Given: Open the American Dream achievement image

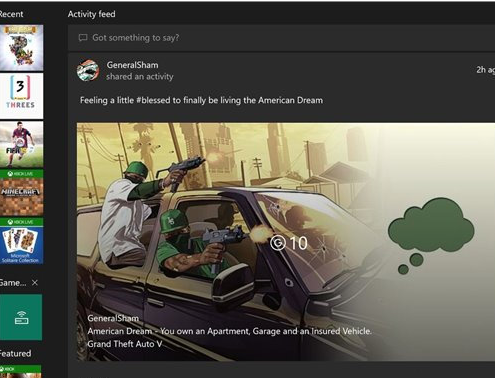Looking at the screenshot, I should (286, 242).
